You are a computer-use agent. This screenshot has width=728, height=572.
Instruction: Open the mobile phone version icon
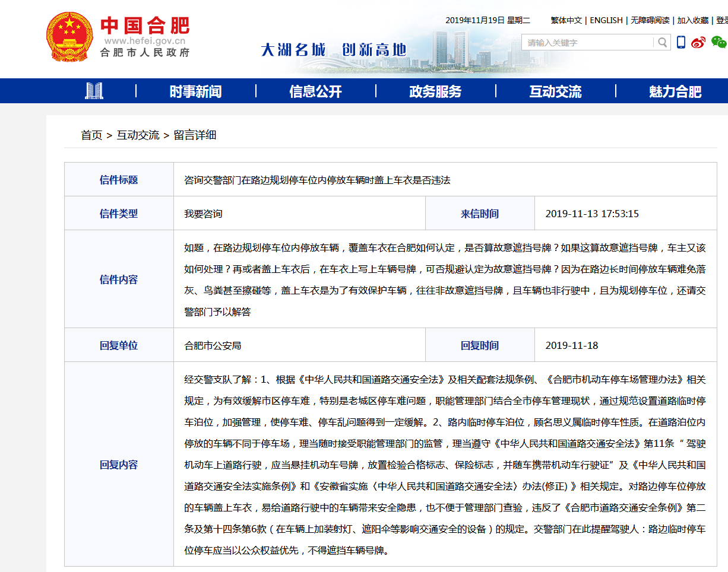tap(681, 42)
